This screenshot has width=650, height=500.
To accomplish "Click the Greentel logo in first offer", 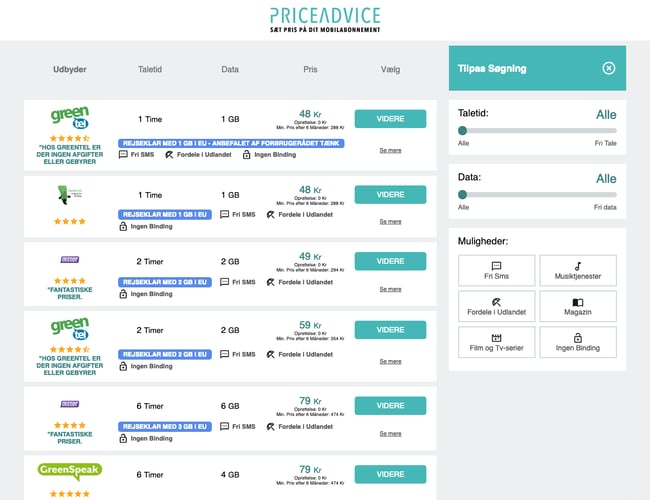I will (x=70, y=118).
